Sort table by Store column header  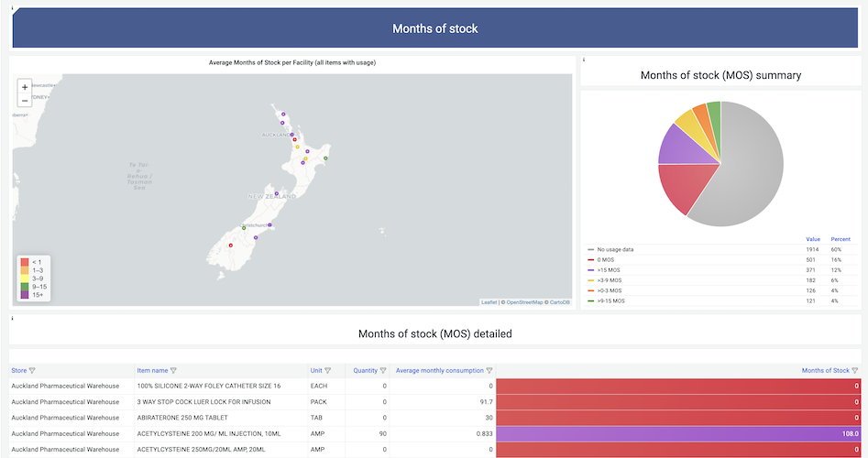[x=19, y=371]
